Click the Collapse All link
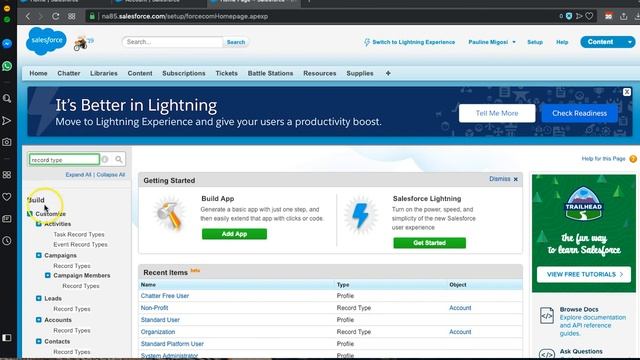Screen dimensions: 640x360 point(111,175)
